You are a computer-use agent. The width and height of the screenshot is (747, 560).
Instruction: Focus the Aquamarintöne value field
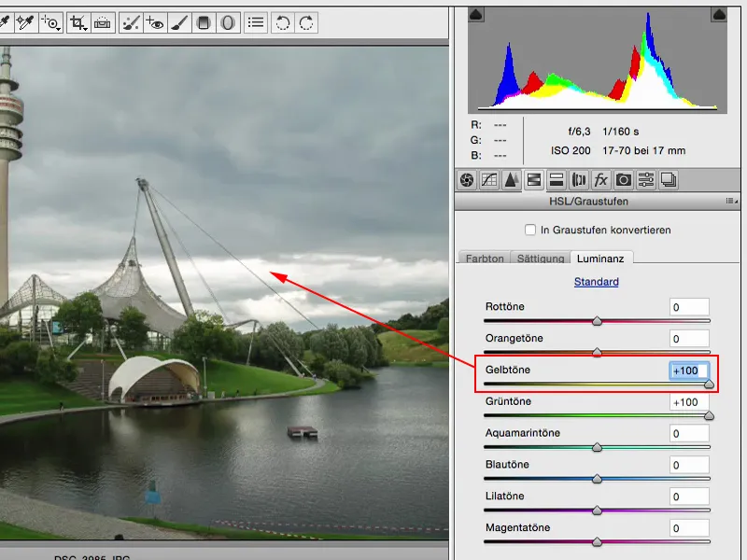689,433
